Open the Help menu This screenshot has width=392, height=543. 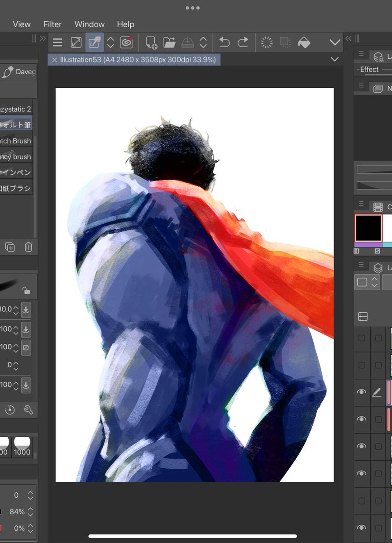coord(125,24)
